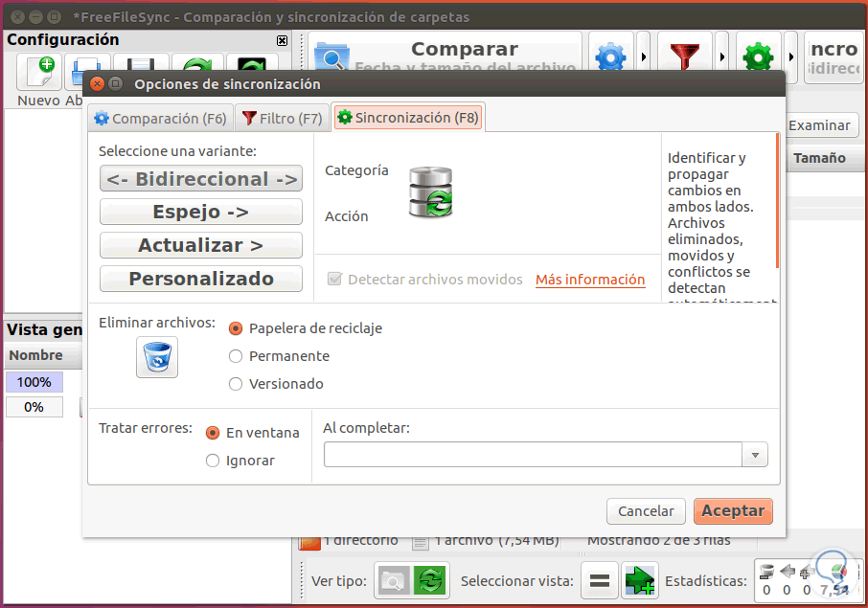Switch to Comparación (F6) tab
The width and height of the screenshot is (868, 608).
160,119
